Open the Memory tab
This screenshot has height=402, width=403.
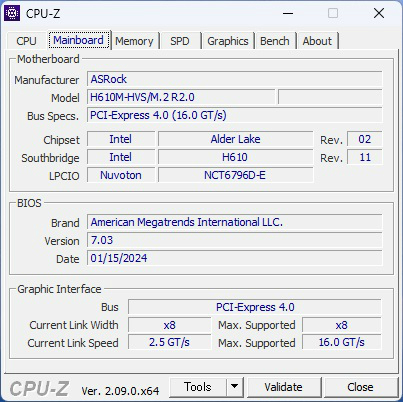click(134, 41)
